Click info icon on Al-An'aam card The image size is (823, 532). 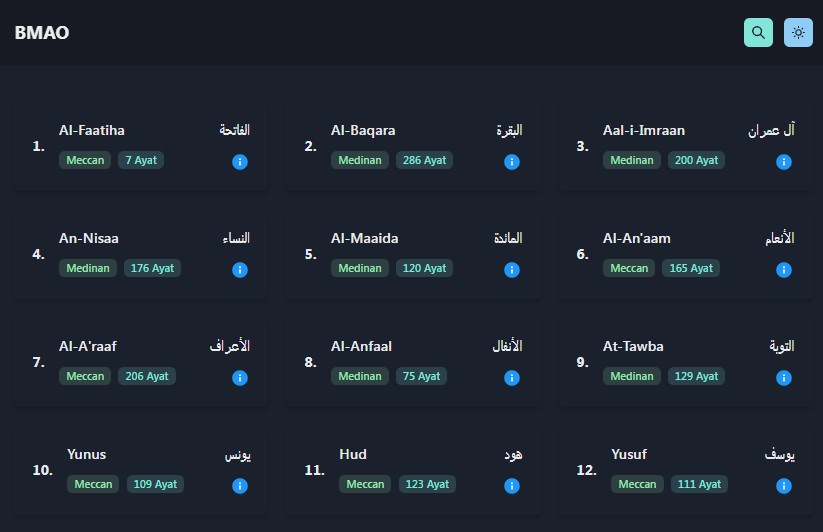click(x=784, y=270)
